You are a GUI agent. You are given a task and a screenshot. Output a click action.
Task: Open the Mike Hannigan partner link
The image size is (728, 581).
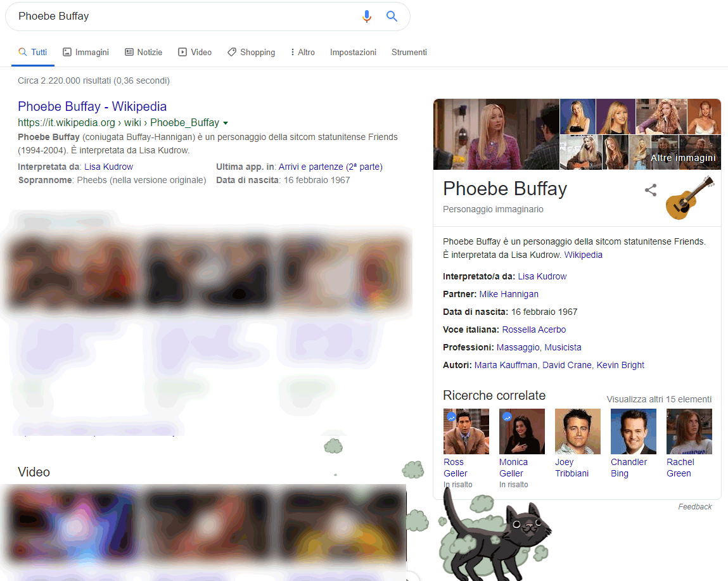click(x=508, y=294)
